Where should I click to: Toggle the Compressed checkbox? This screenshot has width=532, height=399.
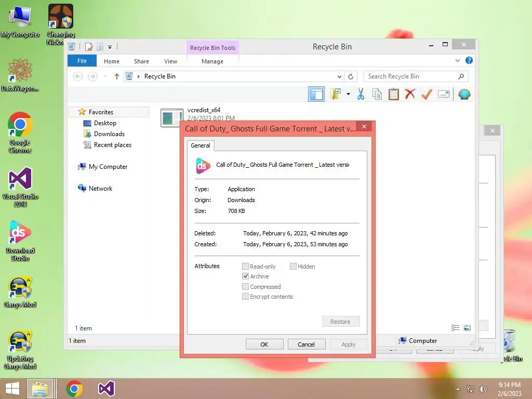coord(245,287)
